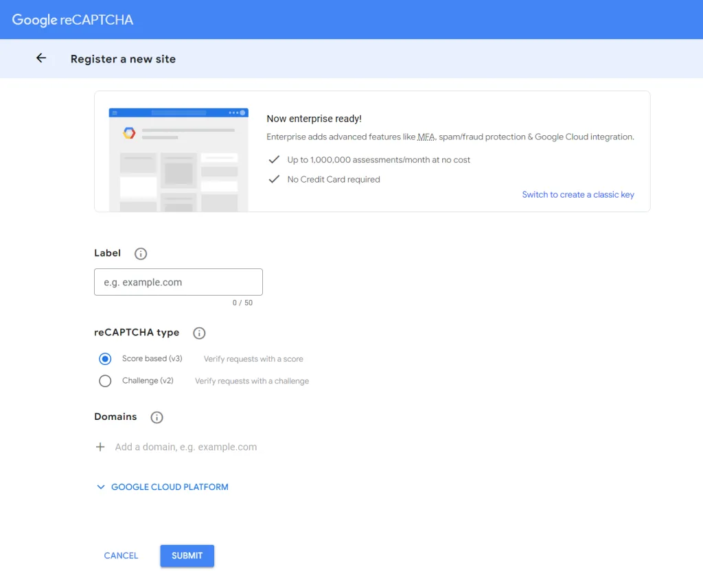Select the Score based (v3) radio option
Viewport: 703px width, 588px height.
[105, 359]
